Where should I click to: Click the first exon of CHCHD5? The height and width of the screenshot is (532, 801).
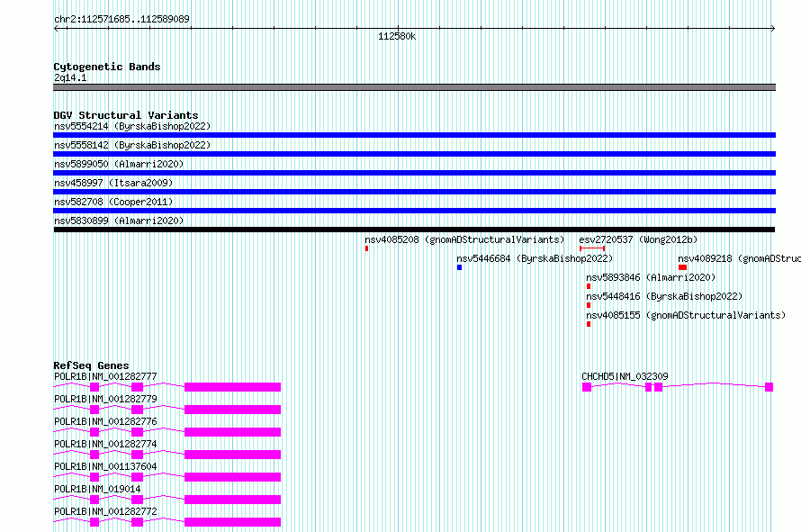(587, 387)
